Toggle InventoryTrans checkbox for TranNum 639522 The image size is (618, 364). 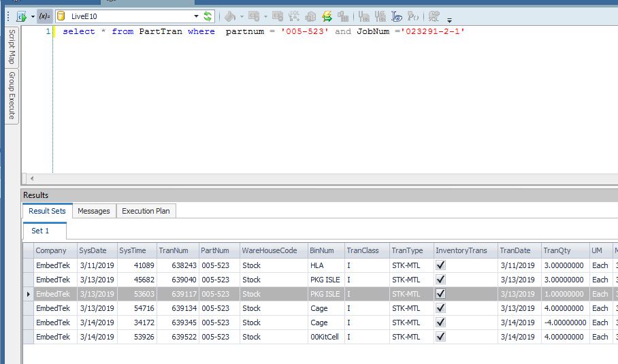[440, 337]
